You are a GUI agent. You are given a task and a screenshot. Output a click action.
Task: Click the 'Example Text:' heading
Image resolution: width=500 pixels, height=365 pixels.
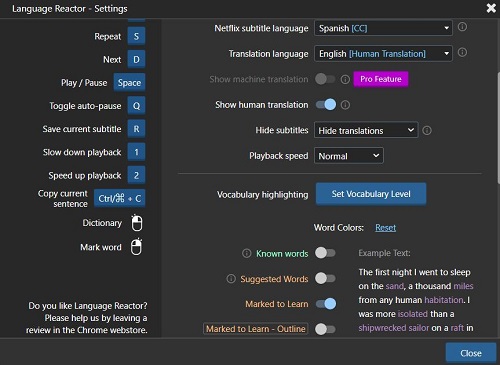pyautogui.click(x=384, y=253)
